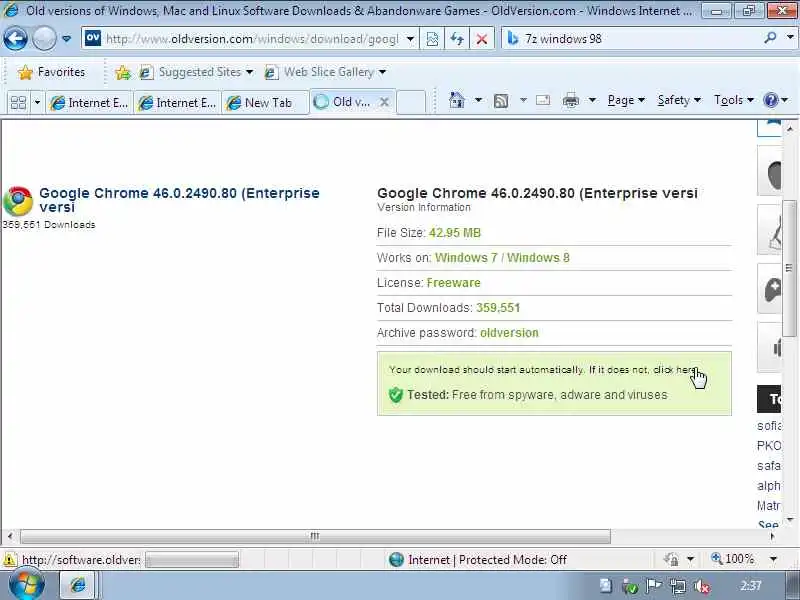Screen dimensions: 800x600
Task: Open the Page menu
Action: tap(626, 100)
